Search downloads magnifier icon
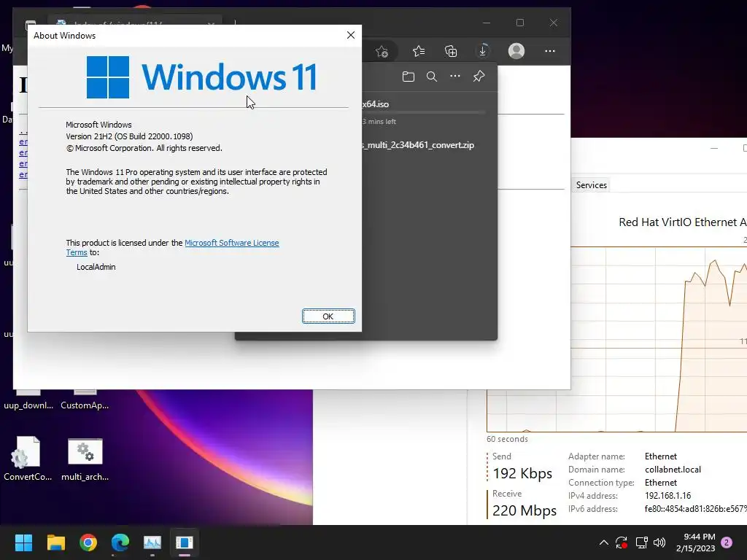Screen dimensions: 747x560 (432, 77)
